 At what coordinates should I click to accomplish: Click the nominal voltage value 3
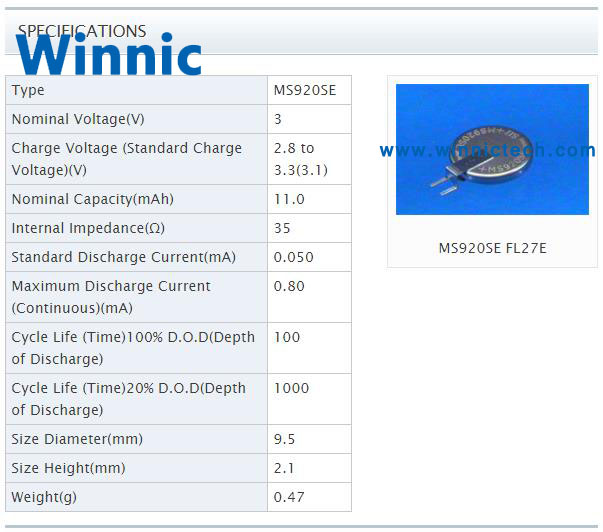coord(278,119)
